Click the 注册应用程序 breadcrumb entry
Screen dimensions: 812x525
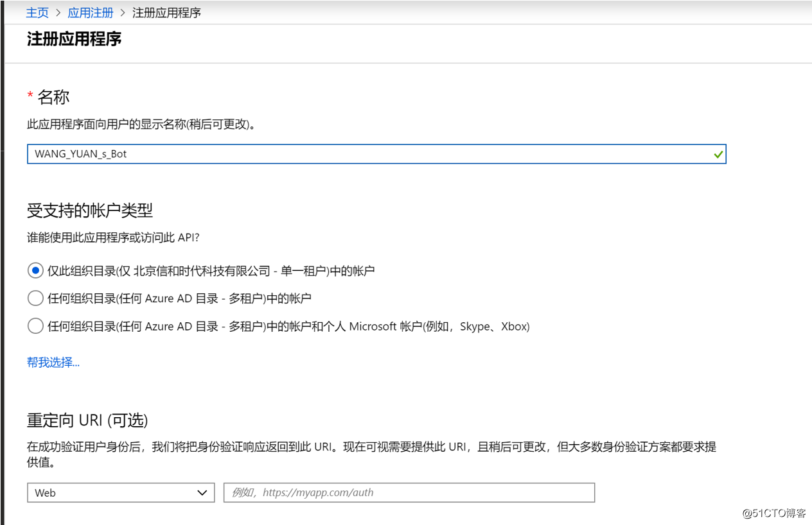click(166, 12)
